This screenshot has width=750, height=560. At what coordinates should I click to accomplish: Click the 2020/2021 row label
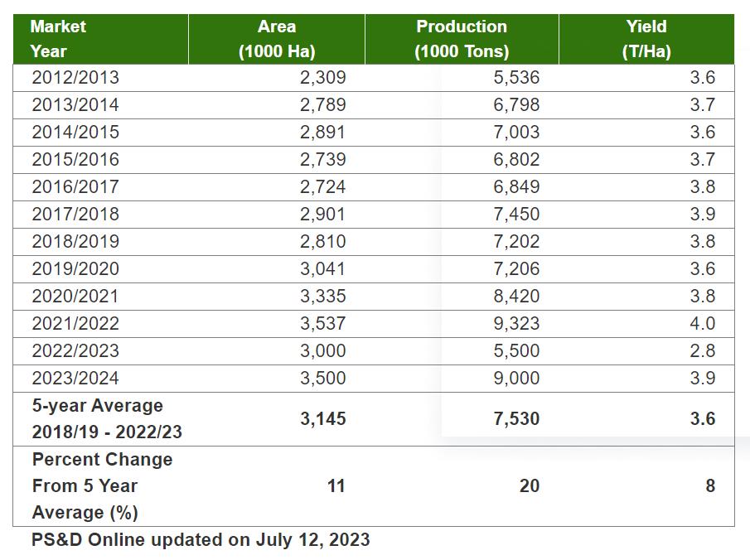tap(75, 297)
